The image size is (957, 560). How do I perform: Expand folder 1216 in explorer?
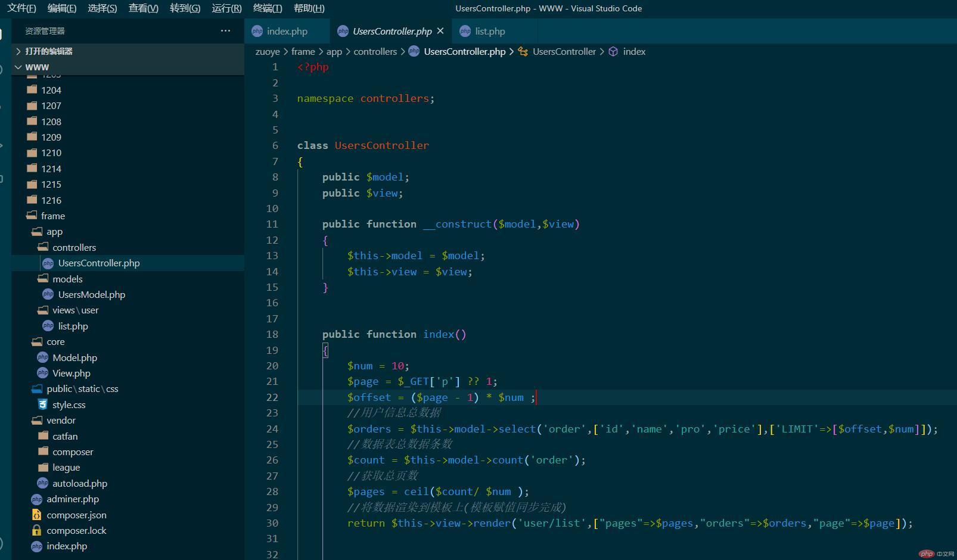(x=128, y=200)
